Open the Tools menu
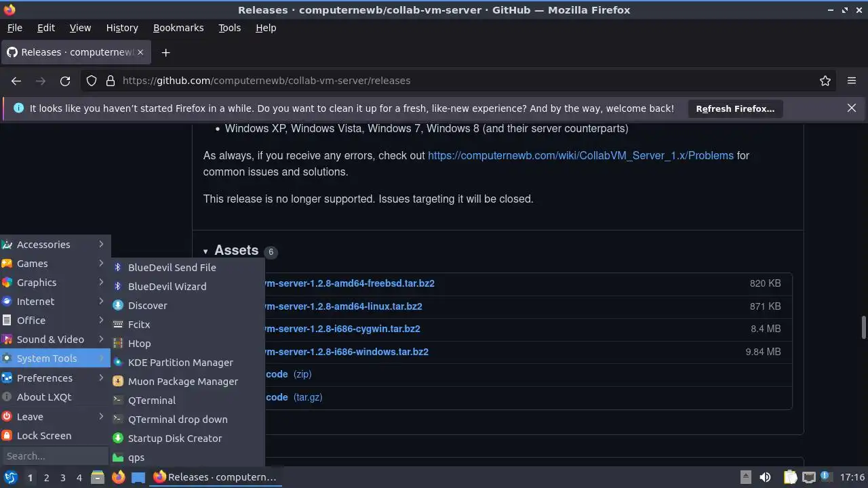The image size is (868, 488). tap(229, 28)
